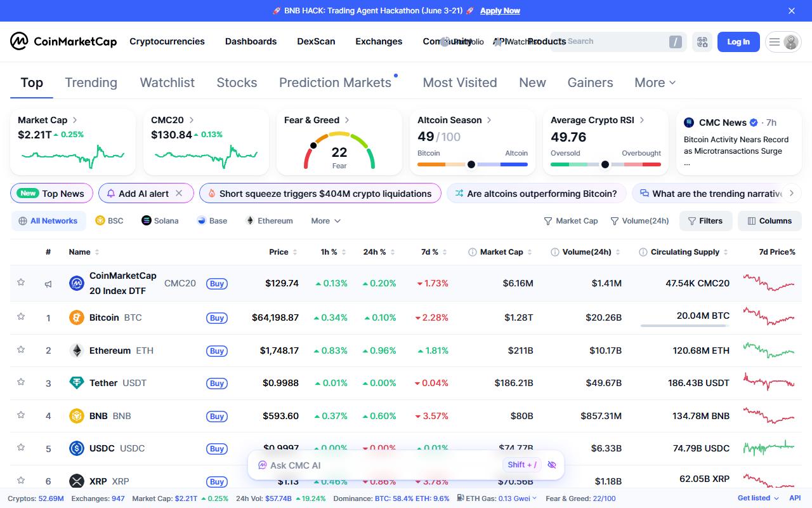Screen dimensions: 812x508
Task: Click the Altcoin Season slider indicator
Action: pyautogui.click(x=471, y=164)
